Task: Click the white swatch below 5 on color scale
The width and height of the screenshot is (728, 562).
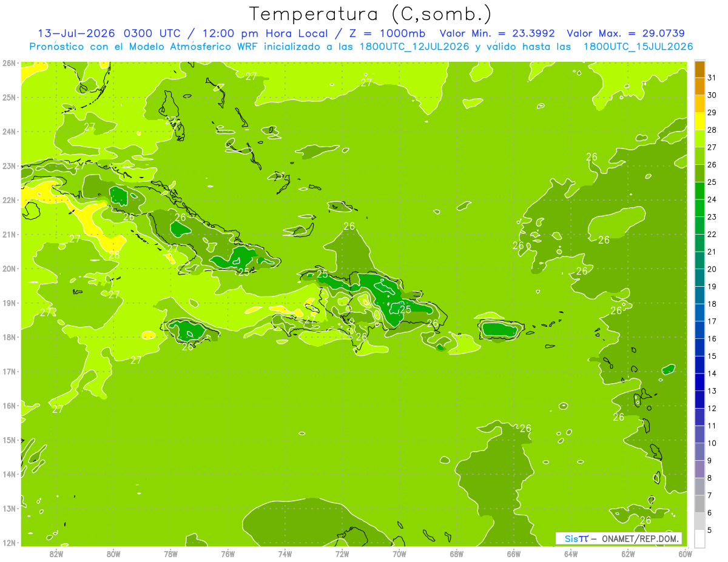Action: coord(699,538)
